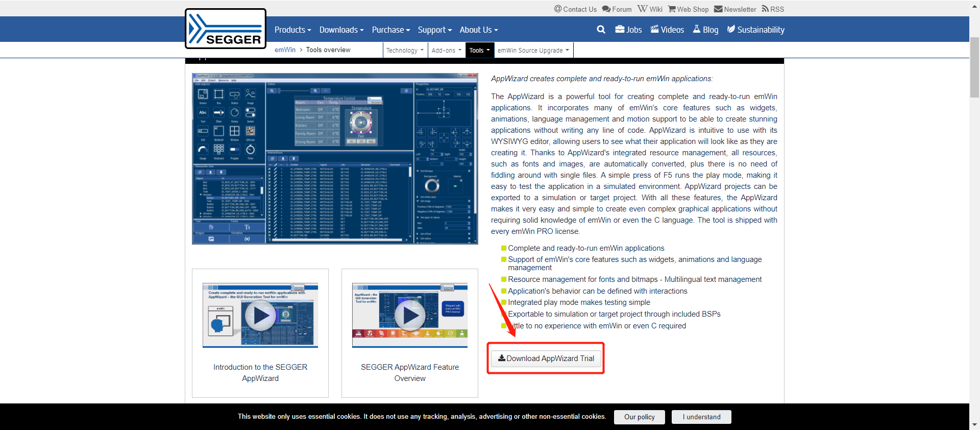
Task: Click the Download AppWizard Trial button
Action: tap(546, 359)
